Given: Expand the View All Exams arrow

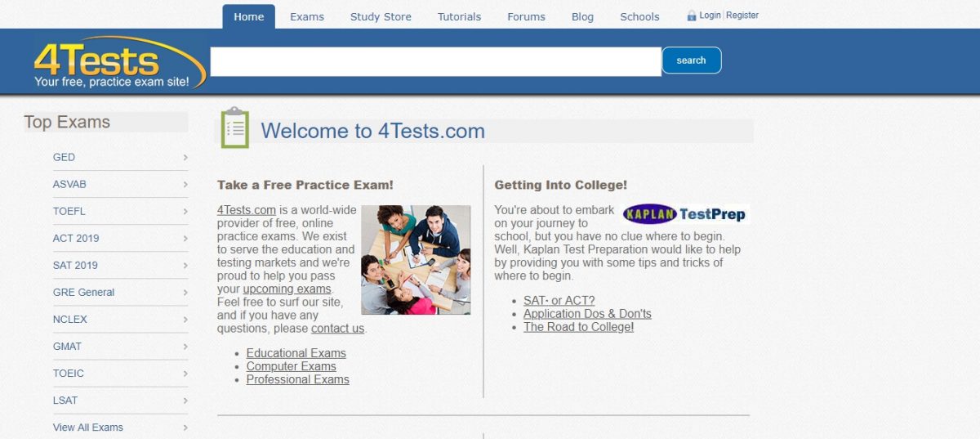Looking at the screenshot, I should click(x=185, y=428).
